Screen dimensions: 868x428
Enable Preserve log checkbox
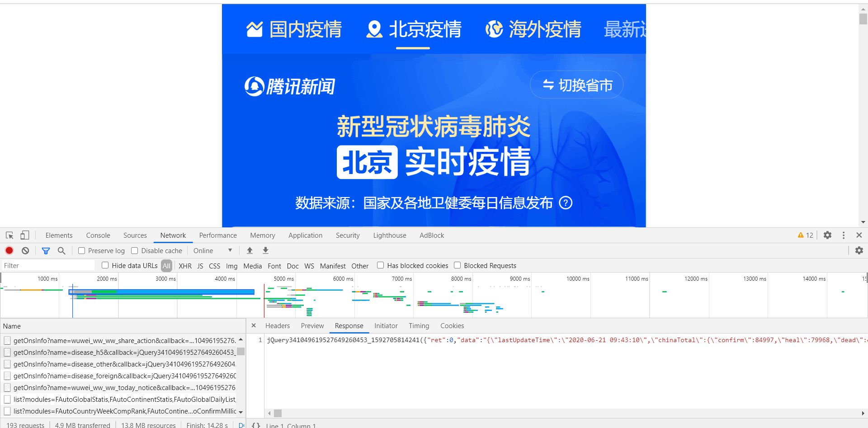point(82,251)
